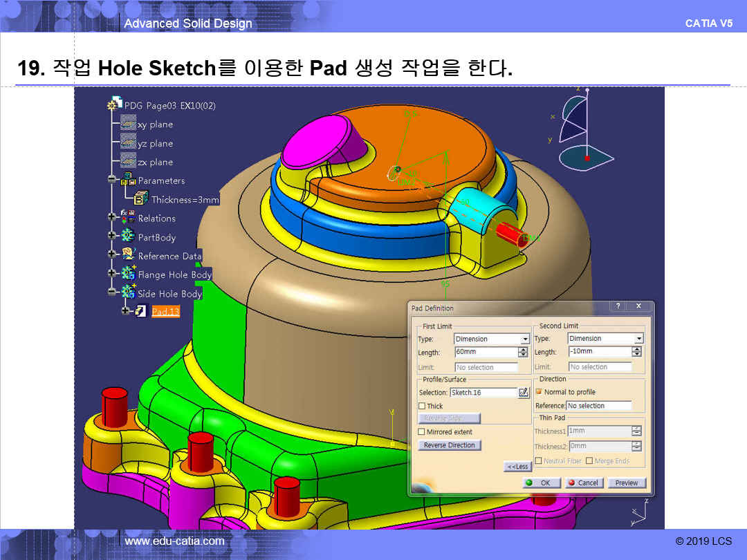Open sketch editor icon beside Sketch.16
The height and width of the screenshot is (560, 747).
tap(524, 393)
